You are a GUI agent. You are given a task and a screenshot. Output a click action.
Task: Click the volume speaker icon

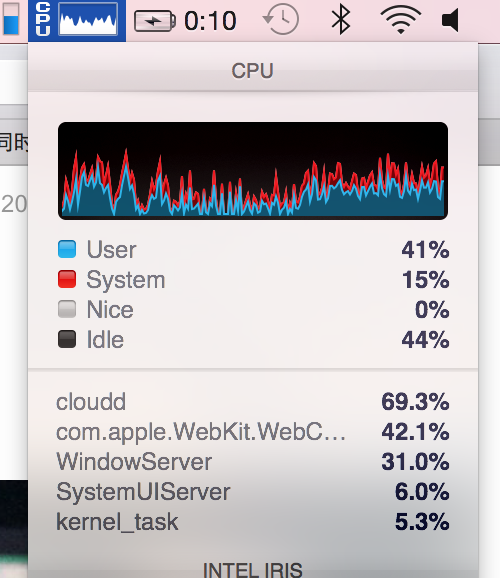click(x=450, y=20)
